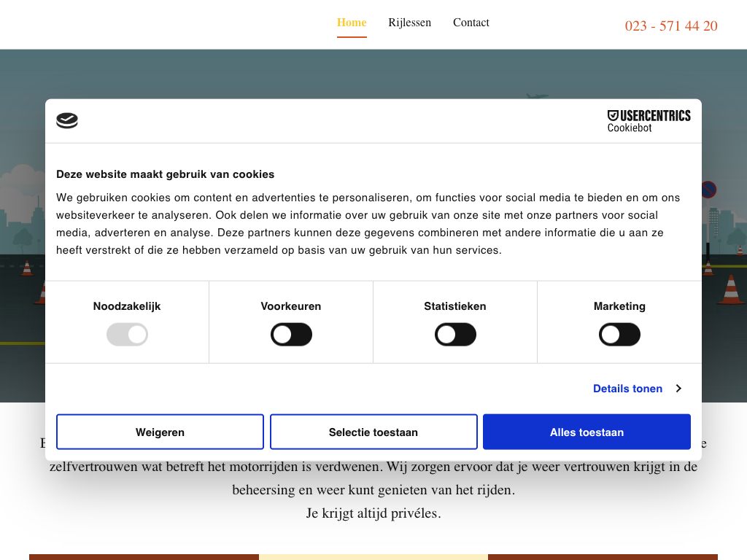Open the Home menu item
This screenshot has height=560, width=747.
pyautogui.click(x=352, y=23)
